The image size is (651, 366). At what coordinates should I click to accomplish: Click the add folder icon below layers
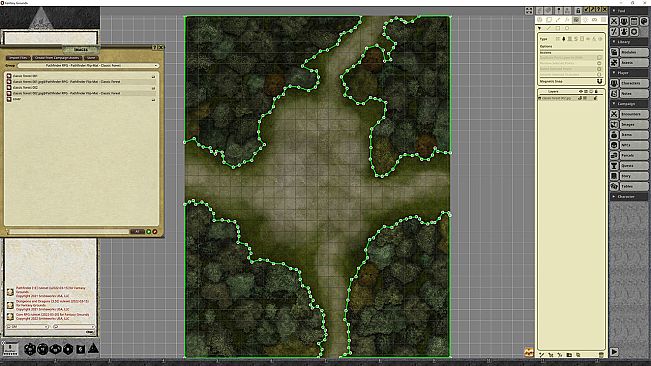tap(569, 355)
